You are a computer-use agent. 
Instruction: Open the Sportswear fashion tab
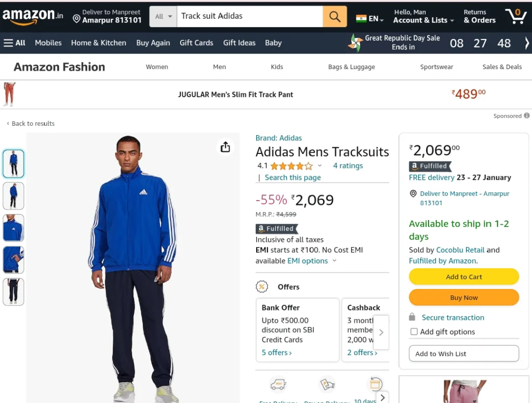[x=436, y=67]
